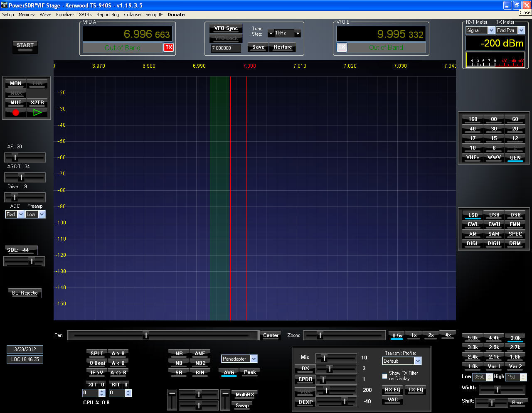Click the Drive power slider
Screen dimensions: 532x413
point(25,197)
